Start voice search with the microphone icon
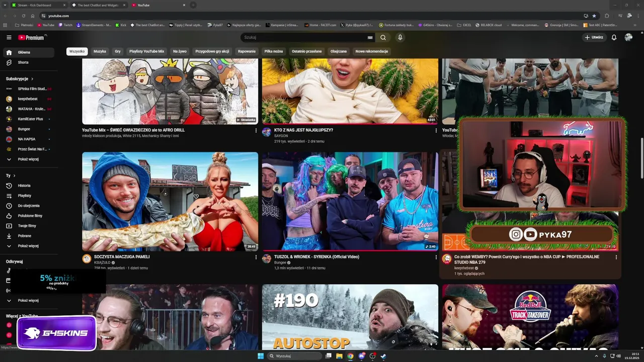This screenshot has height=362, width=644. click(400, 37)
